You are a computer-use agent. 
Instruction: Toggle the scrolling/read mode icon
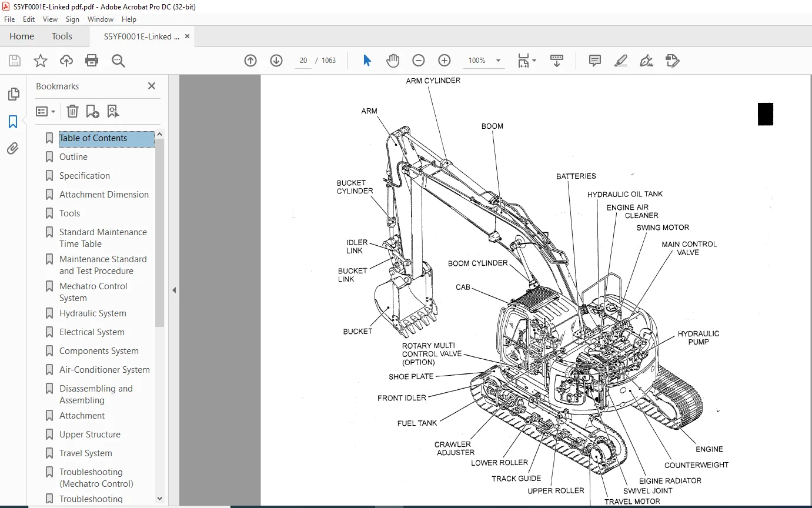click(557, 61)
